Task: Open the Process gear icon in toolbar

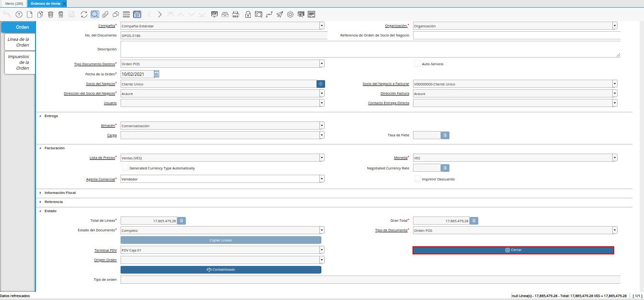Action: point(291,14)
